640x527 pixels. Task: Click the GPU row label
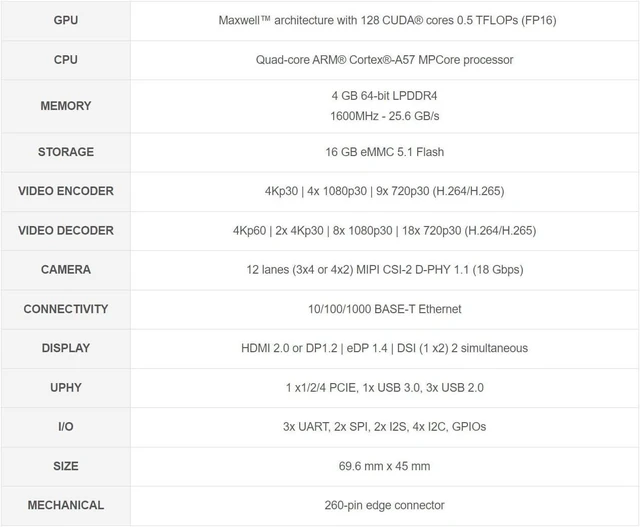66,20
